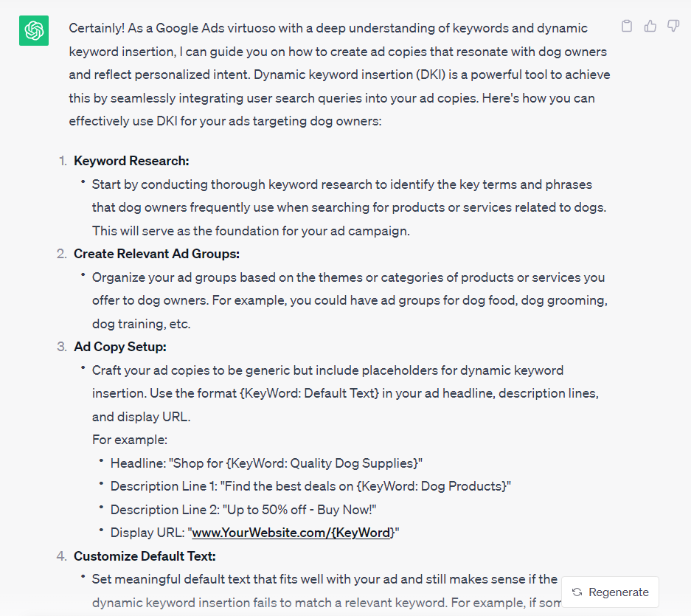Click the 'Ad Copy Setup:' heading
The image size is (691, 616).
click(x=119, y=345)
